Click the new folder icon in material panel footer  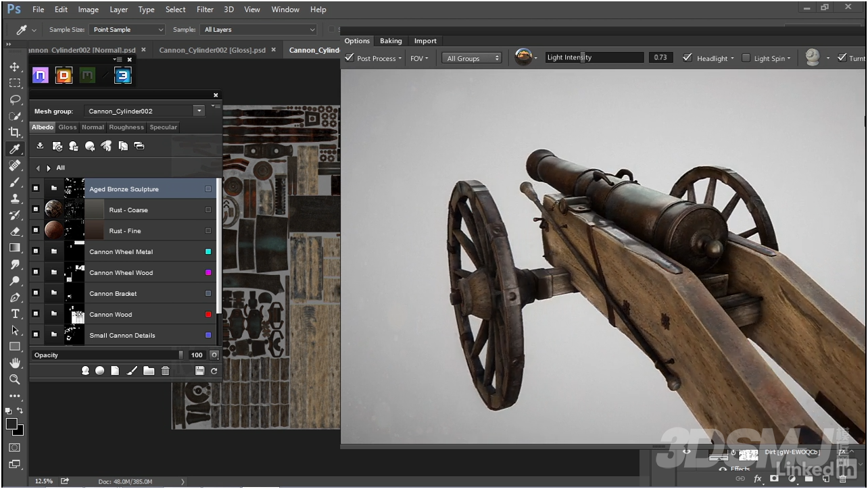(x=148, y=371)
